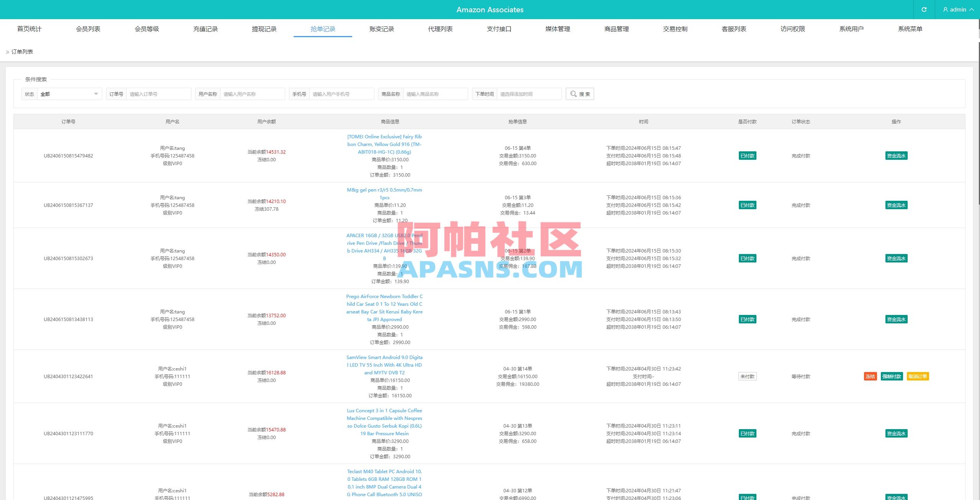This screenshot has width=980, height=500.
Task: Open the SamView Smart Android TV product link
Action: pos(384,365)
